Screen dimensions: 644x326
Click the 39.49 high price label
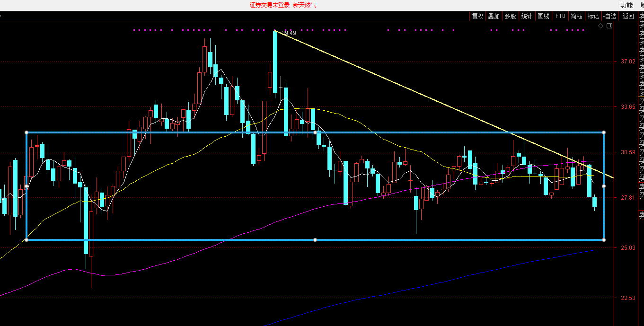289,33
